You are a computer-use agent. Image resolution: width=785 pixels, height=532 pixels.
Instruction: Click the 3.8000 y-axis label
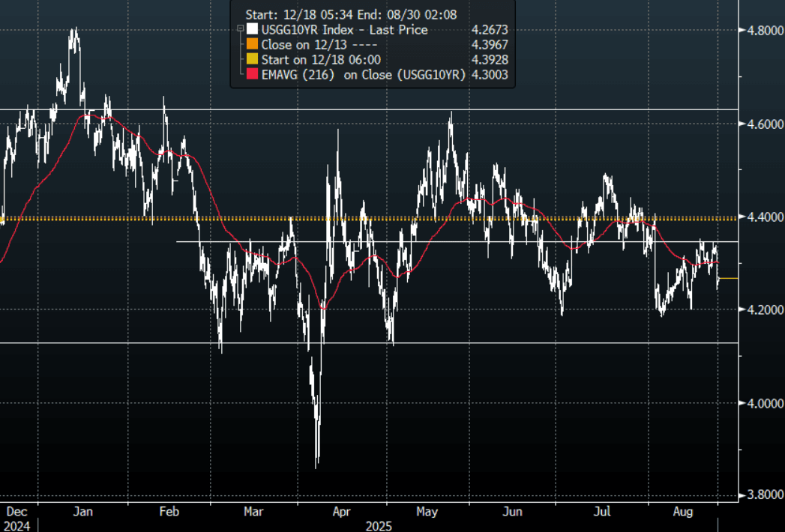[x=766, y=495]
